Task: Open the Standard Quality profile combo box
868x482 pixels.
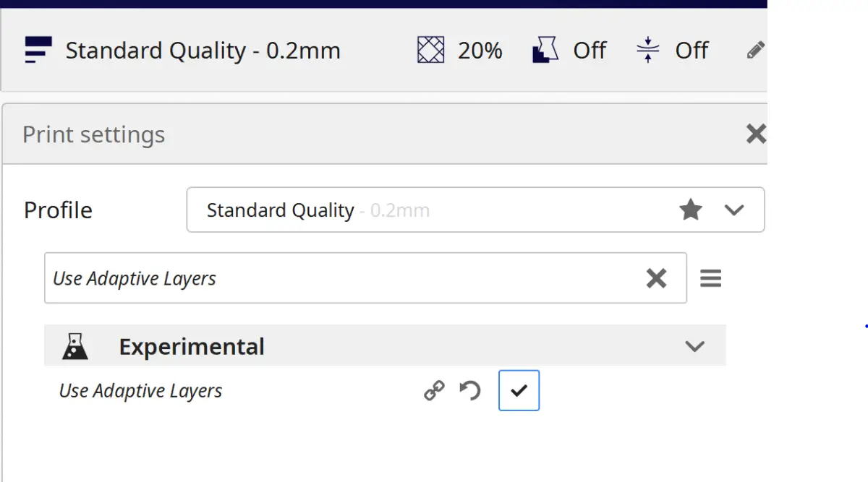Action: click(434, 210)
